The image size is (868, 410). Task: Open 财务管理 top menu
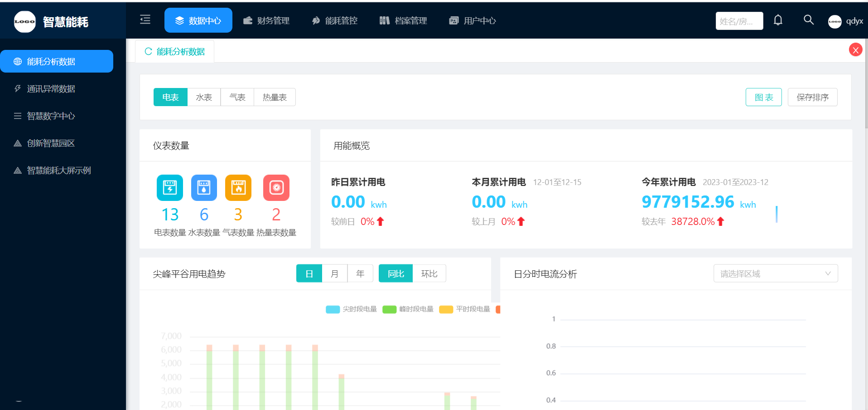coord(266,21)
